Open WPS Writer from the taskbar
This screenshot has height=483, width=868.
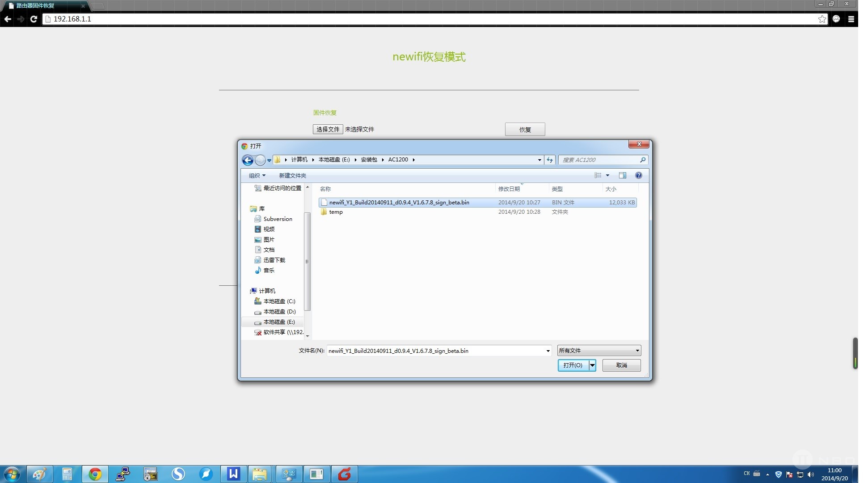click(x=233, y=474)
